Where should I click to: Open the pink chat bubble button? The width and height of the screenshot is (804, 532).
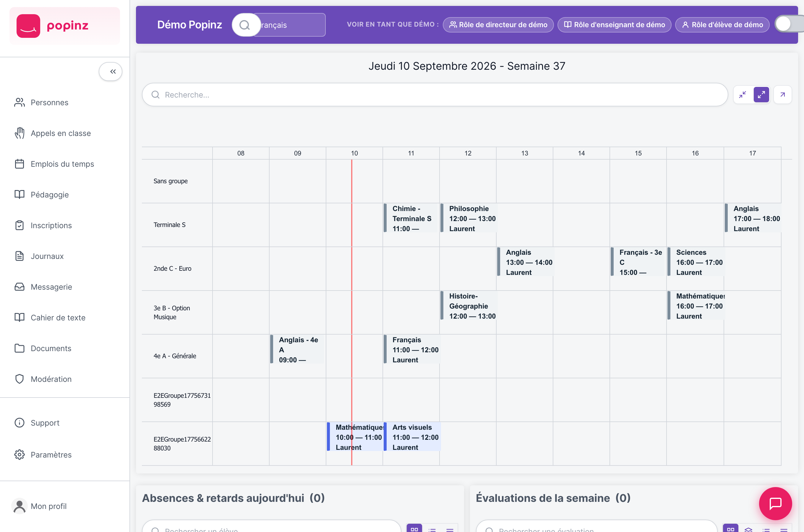point(775,504)
